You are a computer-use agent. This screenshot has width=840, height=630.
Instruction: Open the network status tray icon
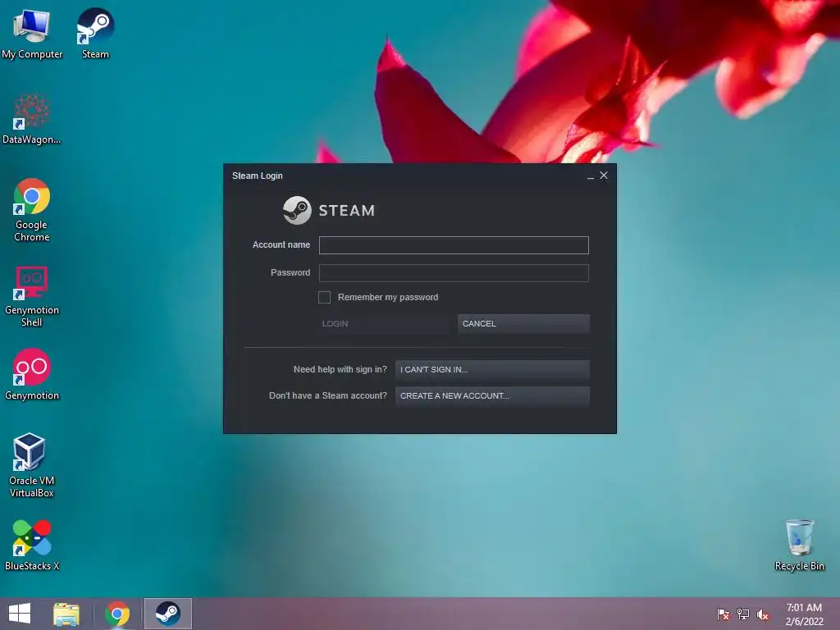(x=743, y=614)
